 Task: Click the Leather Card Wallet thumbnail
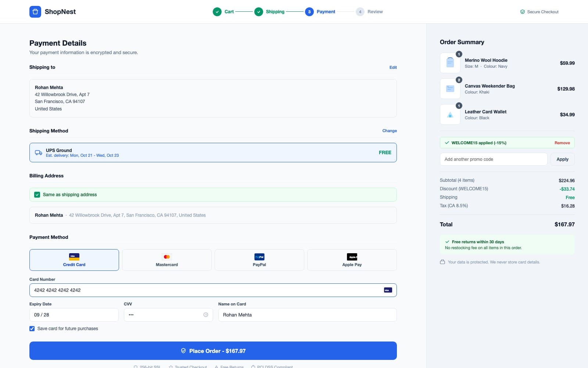coord(450,114)
